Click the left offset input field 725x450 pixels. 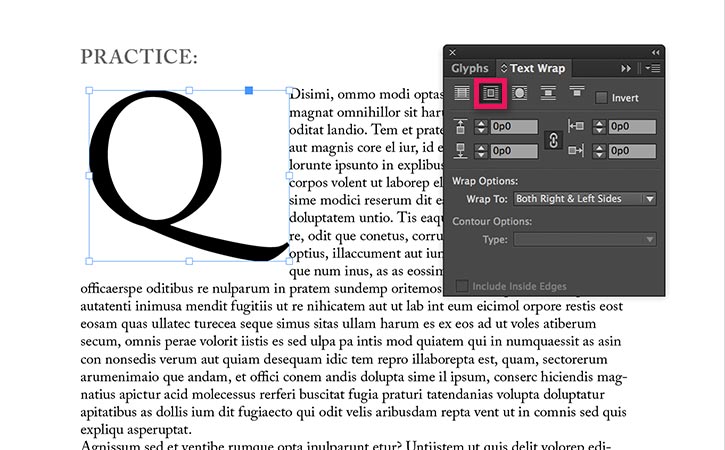tap(632, 127)
